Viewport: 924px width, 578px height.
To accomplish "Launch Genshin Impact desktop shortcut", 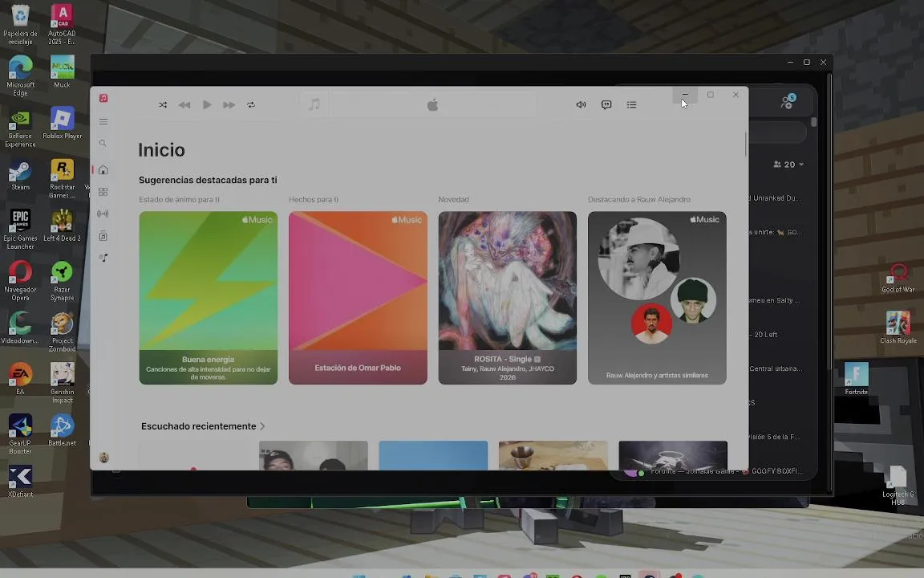I will pos(62,382).
